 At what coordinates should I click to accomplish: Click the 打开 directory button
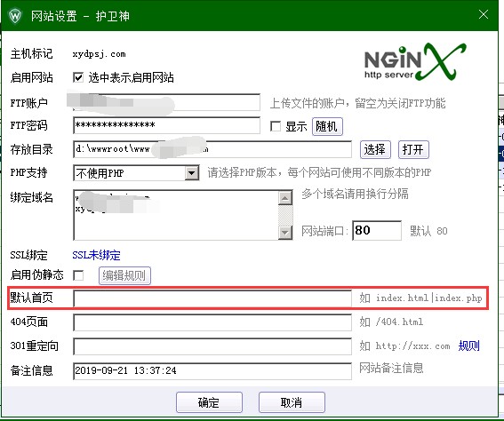(413, 149)
